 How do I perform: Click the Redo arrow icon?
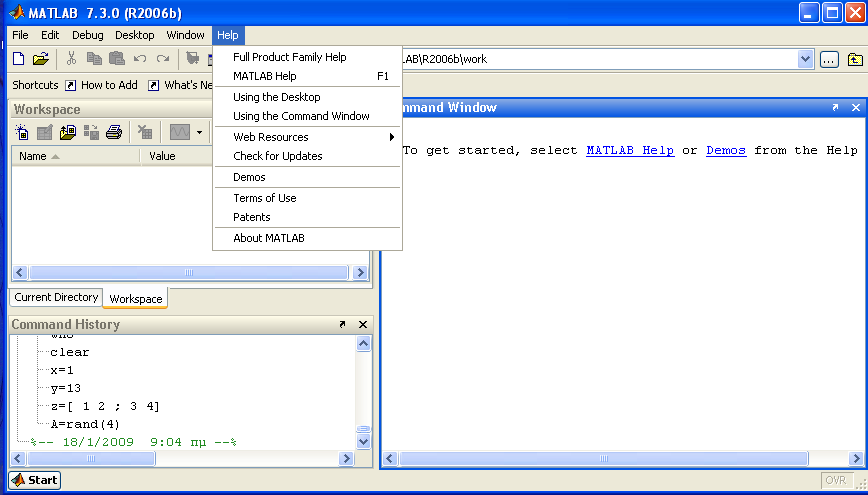[x=163, y=59]
